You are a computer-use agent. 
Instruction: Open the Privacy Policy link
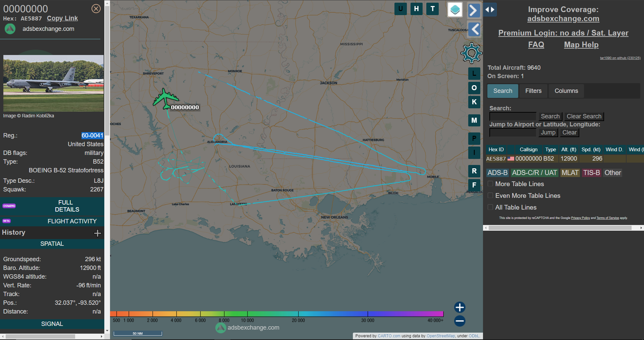(x=580, y=218)
